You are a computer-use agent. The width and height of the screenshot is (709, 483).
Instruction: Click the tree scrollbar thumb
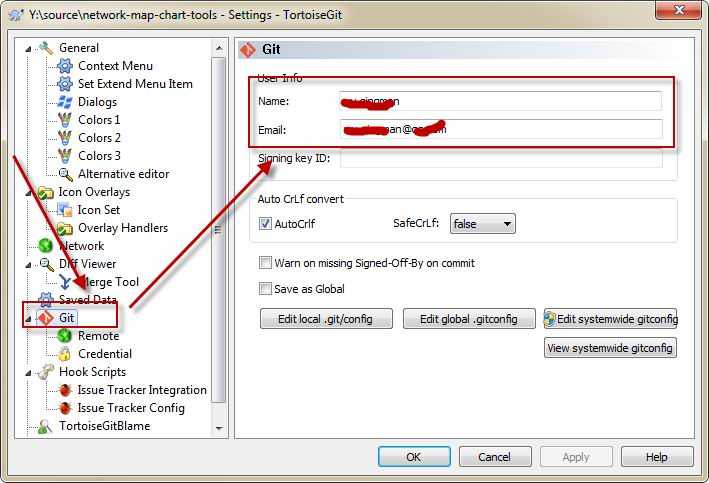219,229
